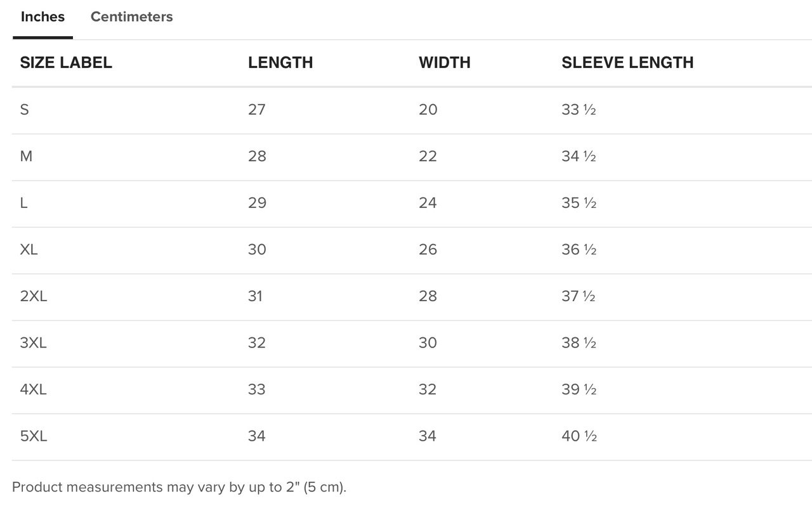812x513 pixels.
Task: Select the 3XL size row label
Action: click(34, 342)
